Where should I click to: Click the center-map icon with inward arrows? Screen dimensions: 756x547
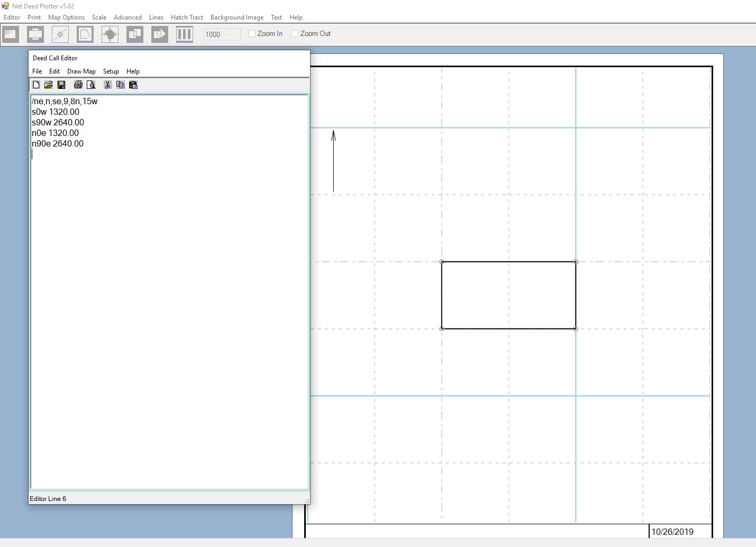110,34
